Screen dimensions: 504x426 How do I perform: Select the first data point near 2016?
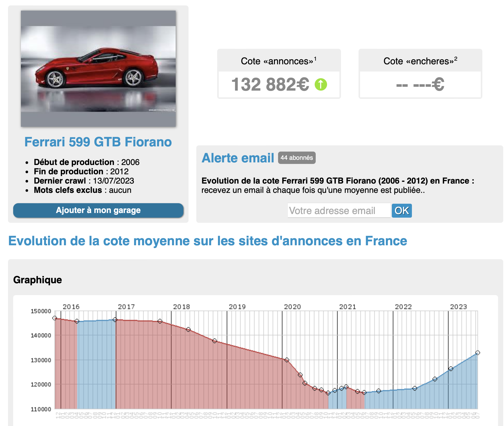tap(55, 318)
